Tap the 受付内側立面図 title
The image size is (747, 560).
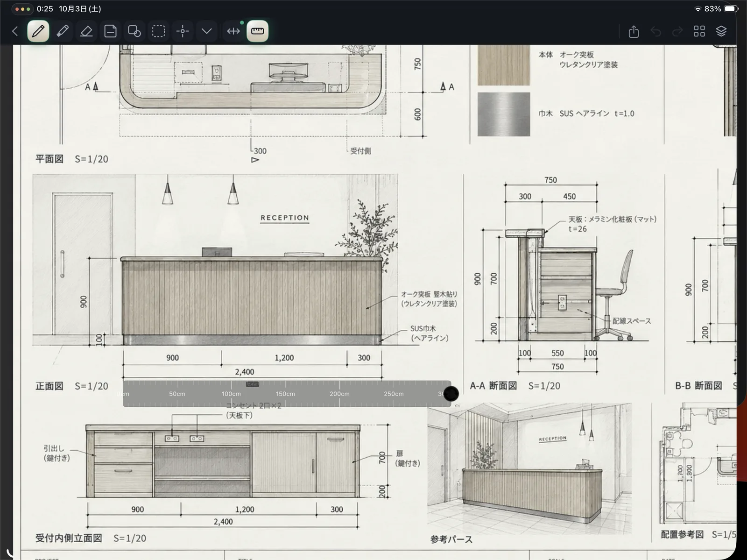click(x=69, y=538)
